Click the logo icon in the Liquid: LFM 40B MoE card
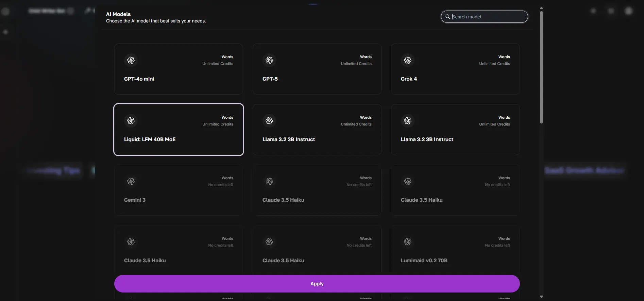The image size is (644, 301). (131, 121)
